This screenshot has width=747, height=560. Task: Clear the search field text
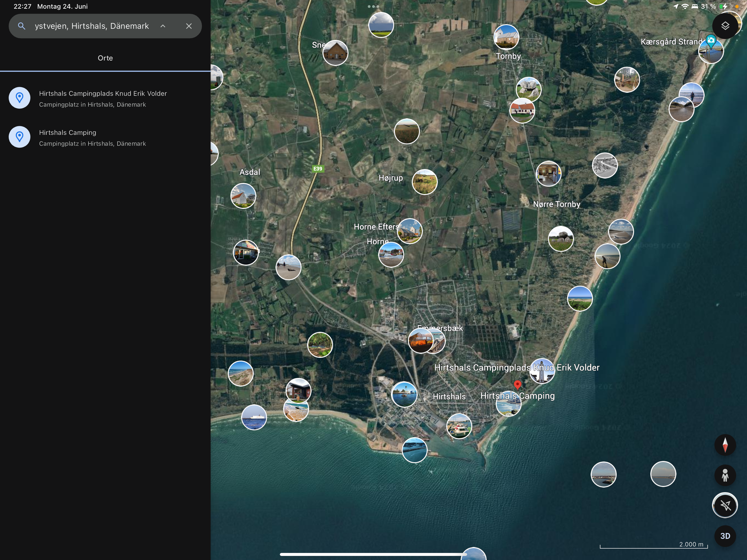[189, 26]
